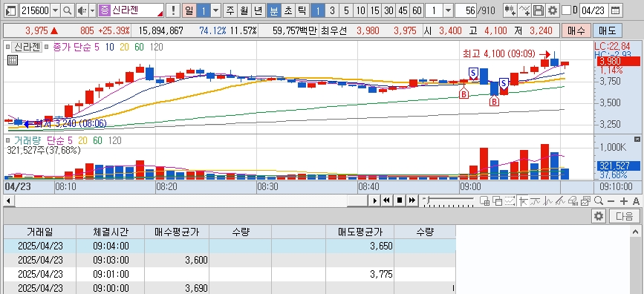Choose the 60-minute interval tab
Screen dimensions: 644x294
pos(417,10)
